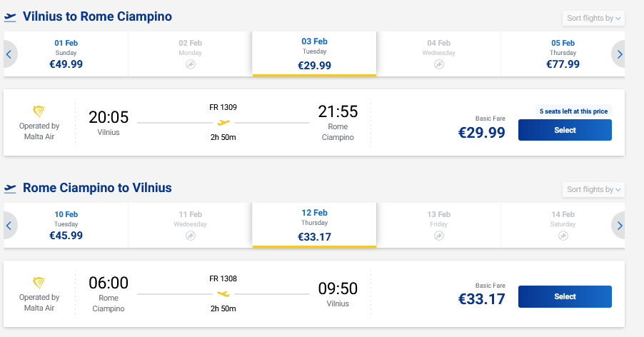Image resolution: width=644 pixels, height=337 pixels.
Task: Choose the 05 Feb Thursday €77.99 date tab
Action: pos(563,54)
